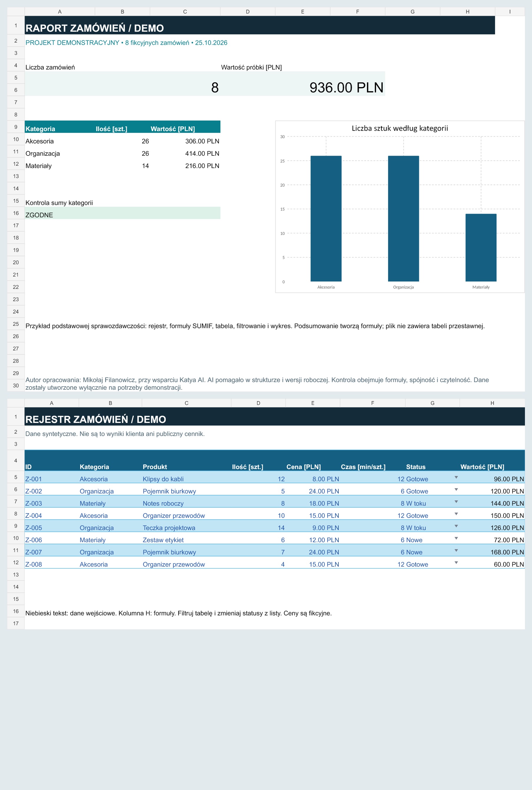Select the RAPORT ZAMÓWIEŃ / DEMO title cell

(260, 25)
